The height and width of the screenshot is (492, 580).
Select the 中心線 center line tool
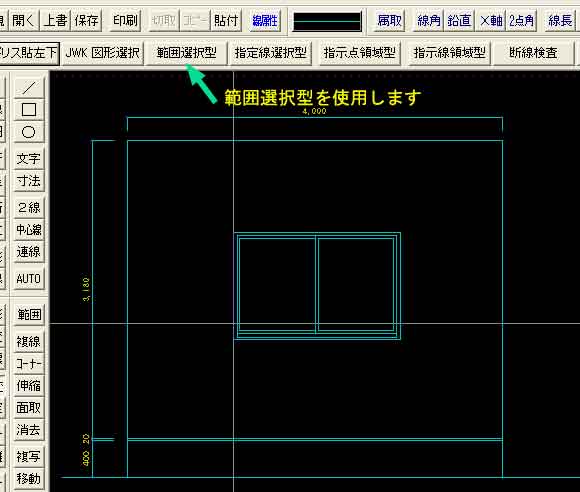click(x=28, y=230)
